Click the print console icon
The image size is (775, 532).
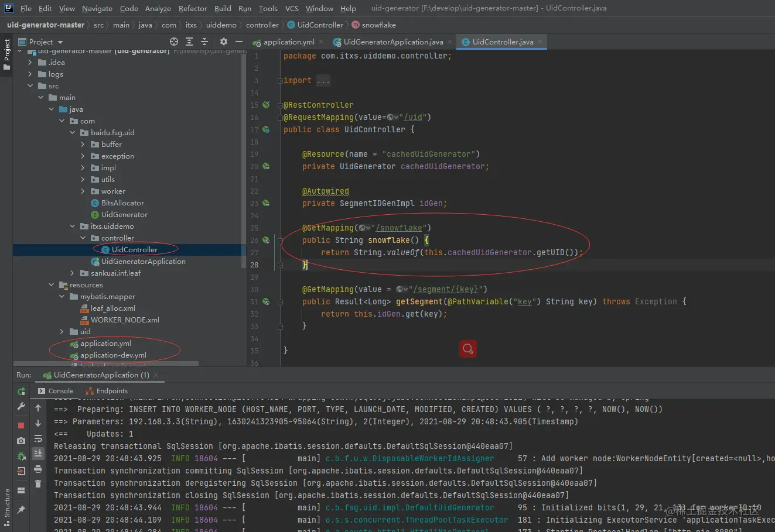38,469
